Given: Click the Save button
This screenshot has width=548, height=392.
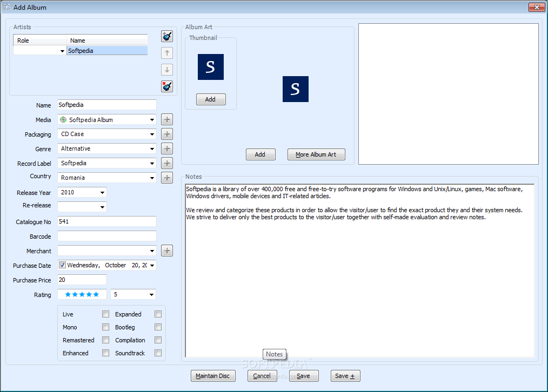Looking at the screenshot, I should [304, 376].
